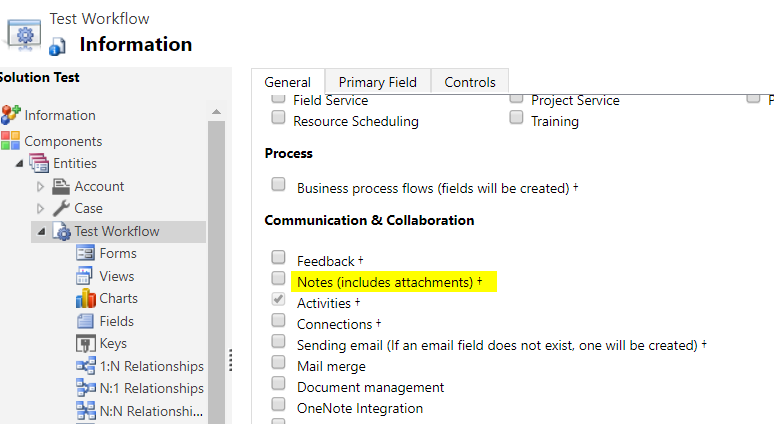
Task: Switch to the Primary Field tab
Action: tap(378, 82)
